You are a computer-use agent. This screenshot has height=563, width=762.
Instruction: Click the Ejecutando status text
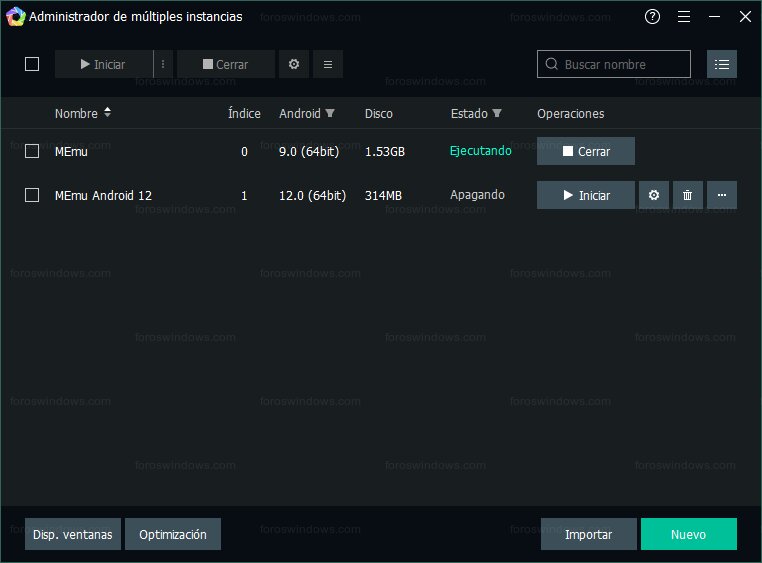[481, 151]
